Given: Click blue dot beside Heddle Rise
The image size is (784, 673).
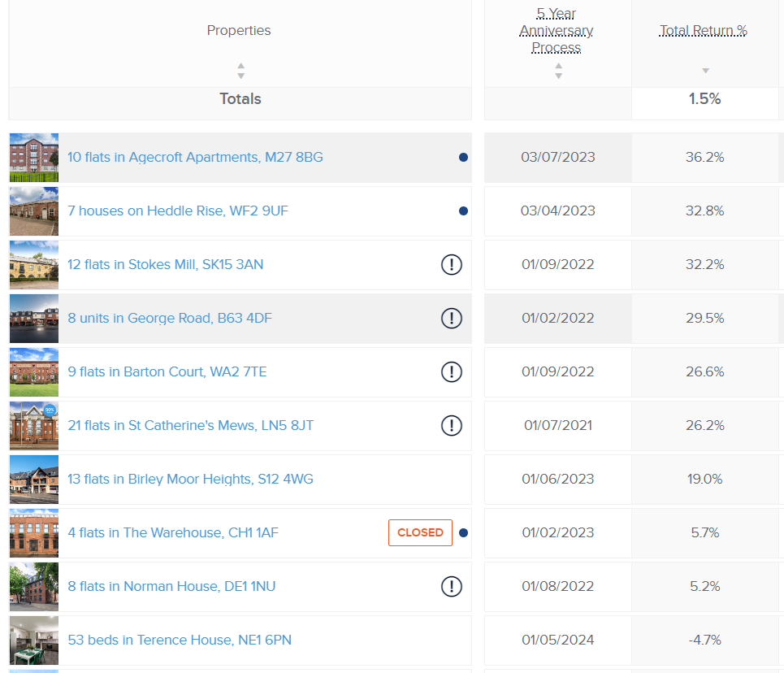Looking at the screenshot, I should coord(463,211).
